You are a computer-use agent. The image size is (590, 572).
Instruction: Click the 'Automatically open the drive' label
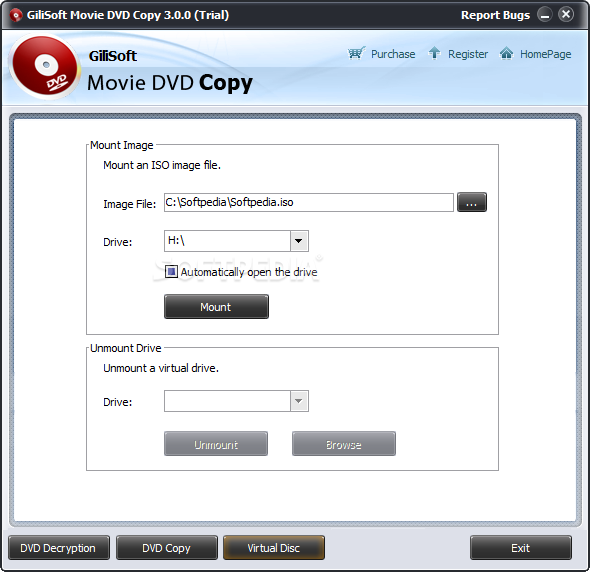249,272
